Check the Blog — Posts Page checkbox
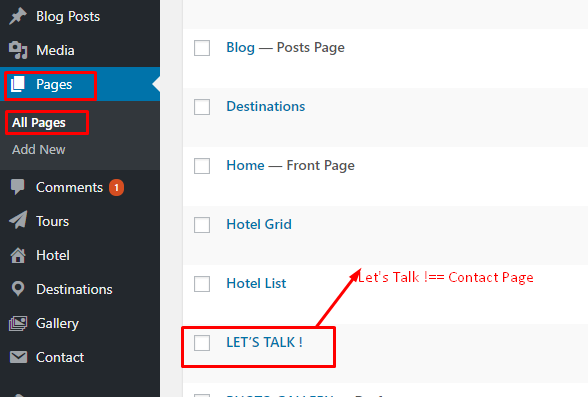The image size is (588, 397). pyautogui.click(x=202, y=48)
